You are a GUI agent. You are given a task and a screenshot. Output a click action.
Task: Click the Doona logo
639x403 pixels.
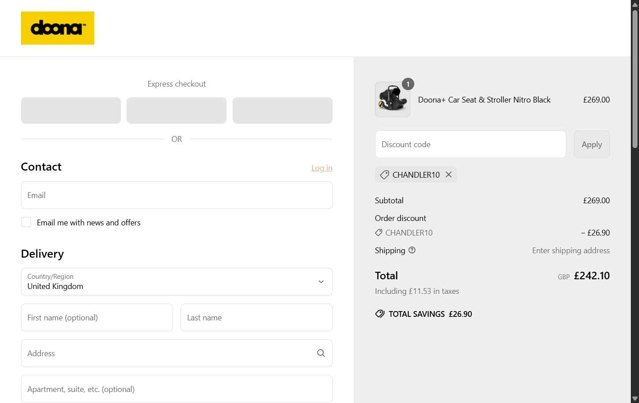coord(57,28)
